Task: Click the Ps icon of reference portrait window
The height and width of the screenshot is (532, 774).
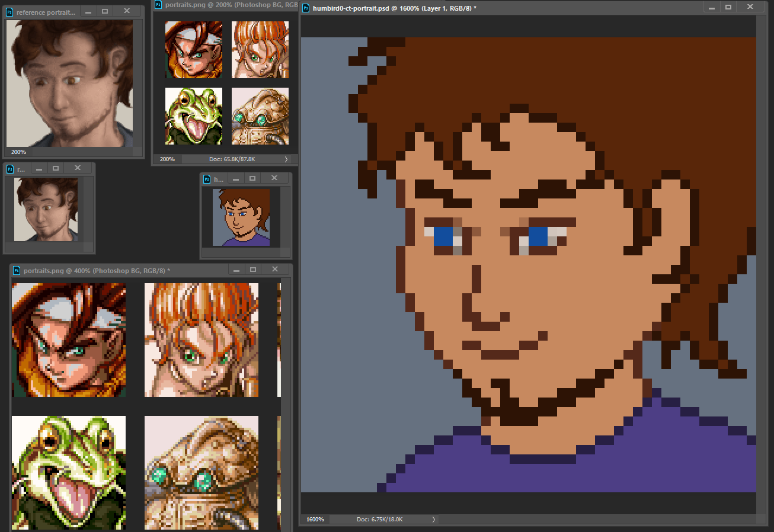Action: click(x=9, y=12)
